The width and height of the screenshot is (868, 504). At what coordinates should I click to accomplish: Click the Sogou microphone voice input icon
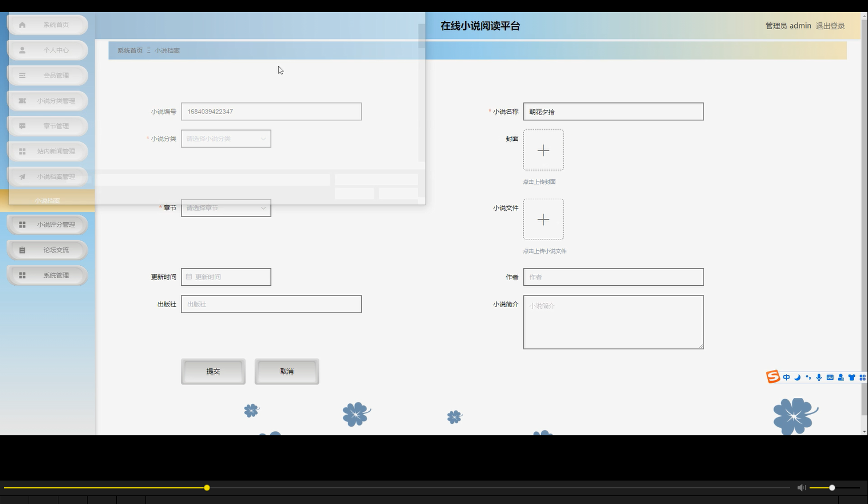coord(819,377)
